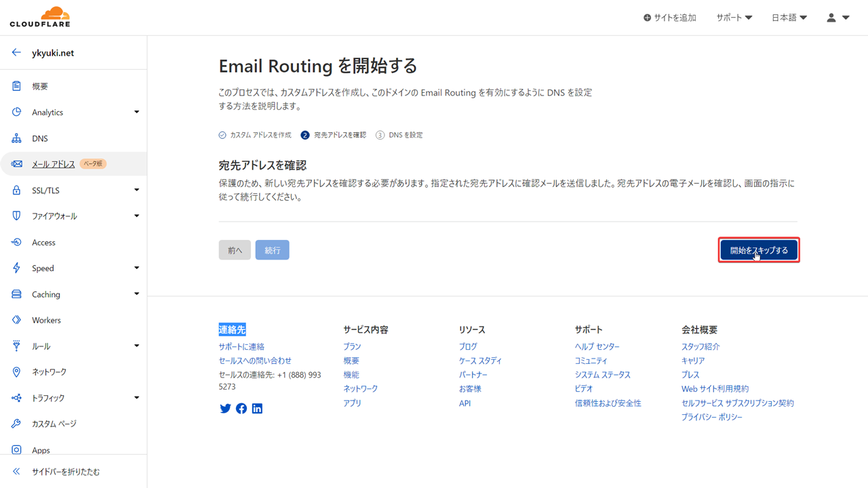Screen dimensions: 868x488
Task: Click the plus icon beside サイトを追加
Action: [x=647, y=18]
